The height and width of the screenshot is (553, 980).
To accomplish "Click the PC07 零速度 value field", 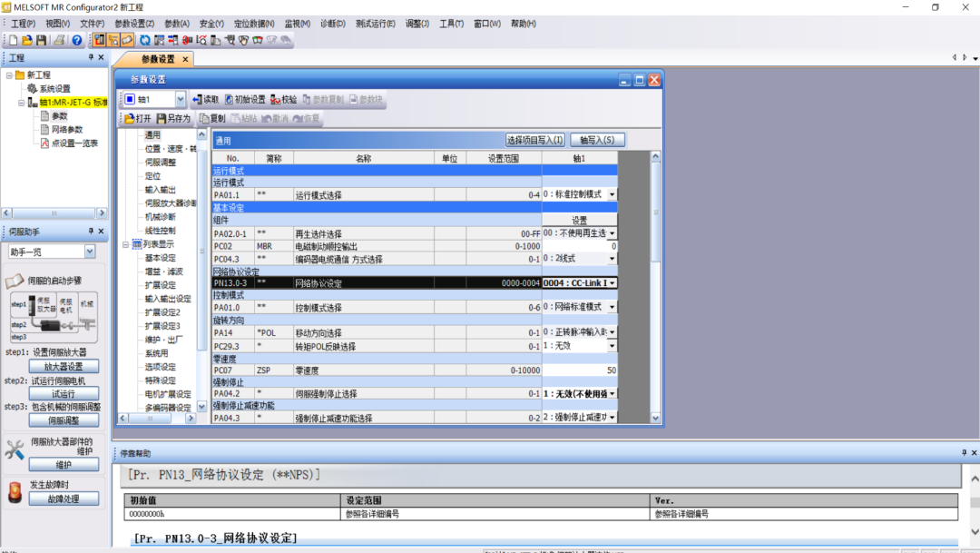I will [579, 370].
